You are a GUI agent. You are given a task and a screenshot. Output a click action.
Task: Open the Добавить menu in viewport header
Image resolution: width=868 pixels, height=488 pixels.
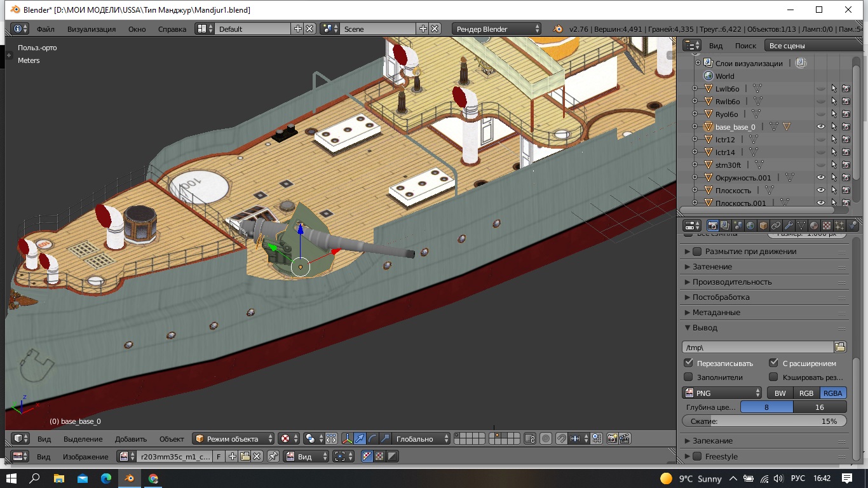tap(130, 439)
